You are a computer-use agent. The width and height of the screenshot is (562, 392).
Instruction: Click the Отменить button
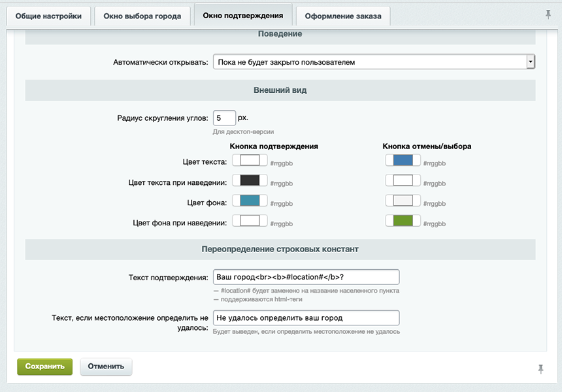(105, 367)
